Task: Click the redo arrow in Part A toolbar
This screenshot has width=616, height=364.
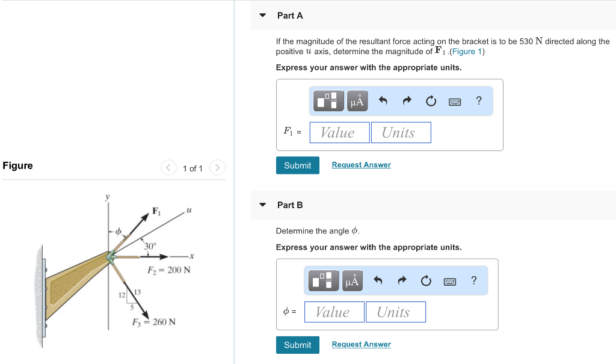Action: 407,100
